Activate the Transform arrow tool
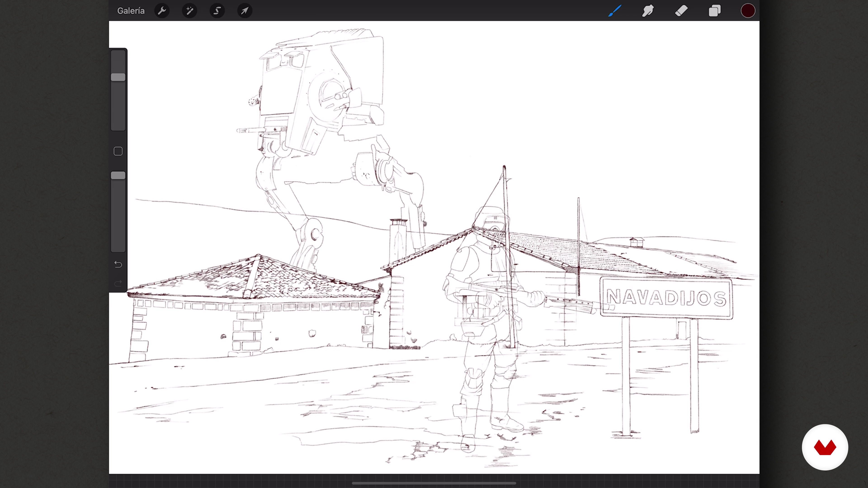868x488 pixels. 245,11
